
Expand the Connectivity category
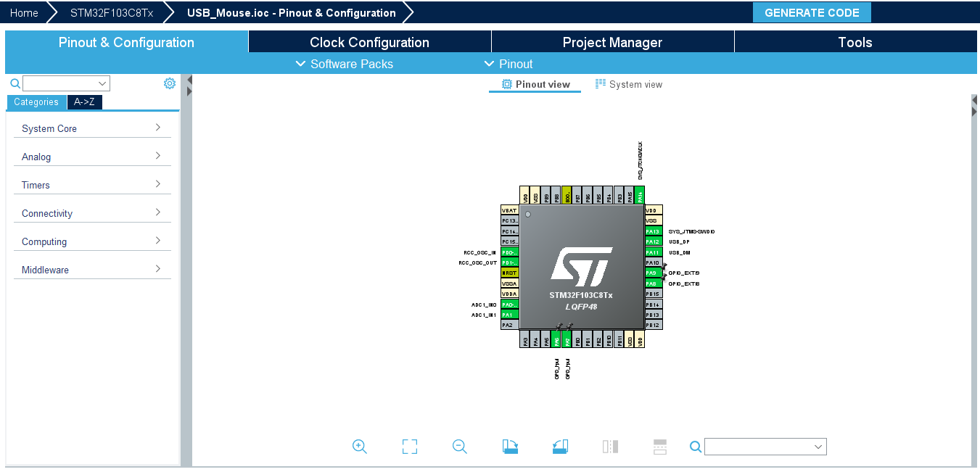click(x=92, y=213)
